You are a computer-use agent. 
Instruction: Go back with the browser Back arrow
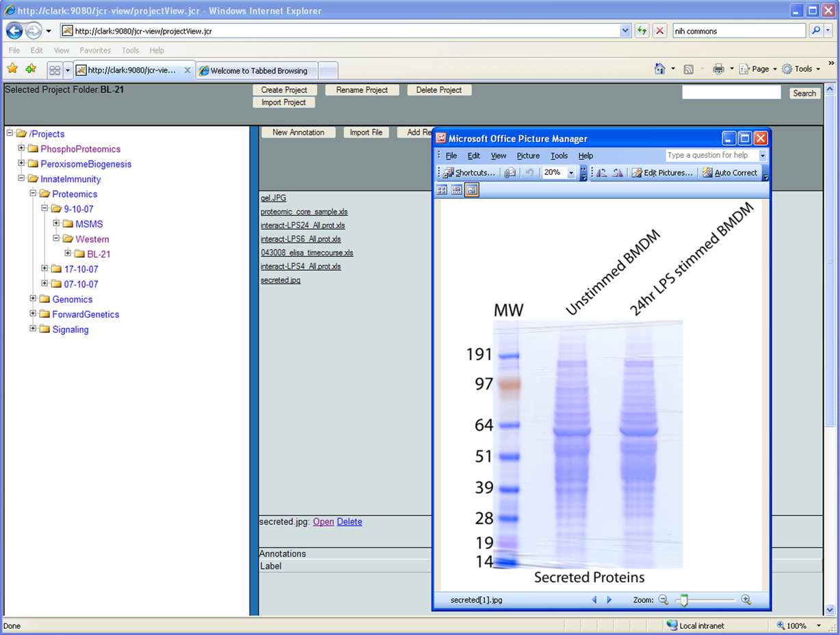[x=14, y=31]
